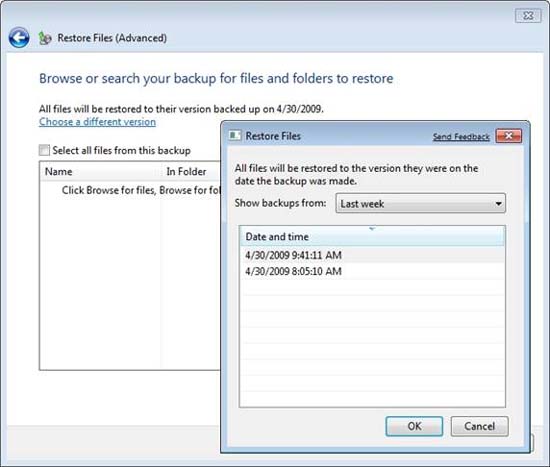Close the Restore Files (Advanced) main window
Image resolution: width=550 pixels, height=467 pixels.
(528, 16)
